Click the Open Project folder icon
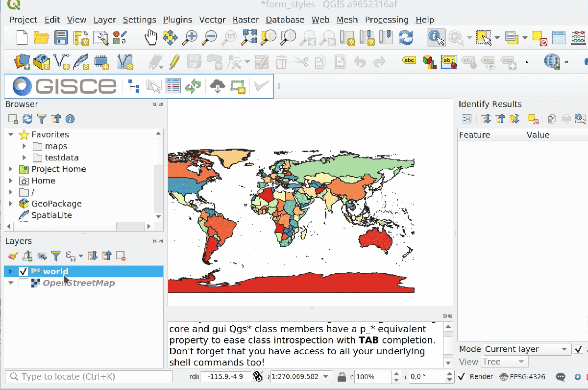The height and width of the screenshot is (390, 588). (41, 38)
